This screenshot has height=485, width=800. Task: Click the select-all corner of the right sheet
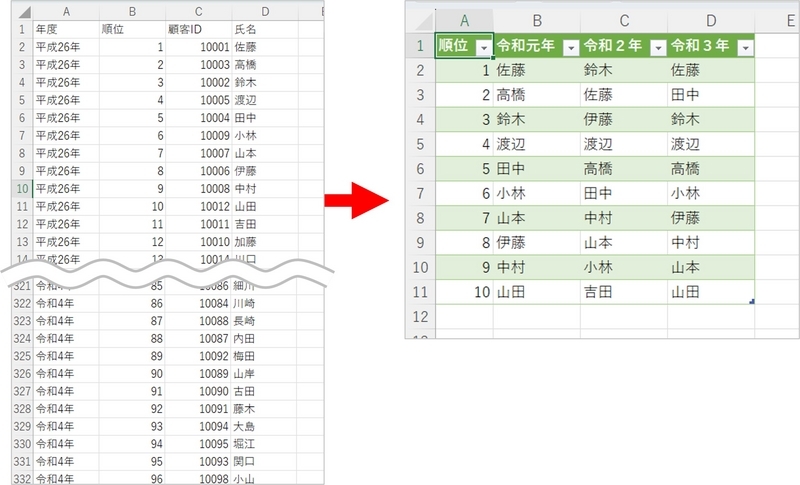pyautogui.click(x=421, y=20)
